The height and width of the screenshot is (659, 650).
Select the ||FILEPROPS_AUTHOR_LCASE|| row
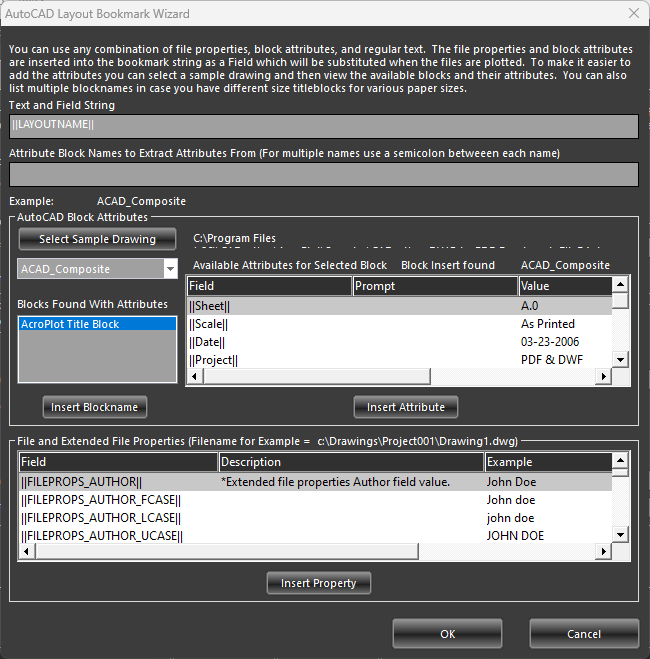click(315, 518)
